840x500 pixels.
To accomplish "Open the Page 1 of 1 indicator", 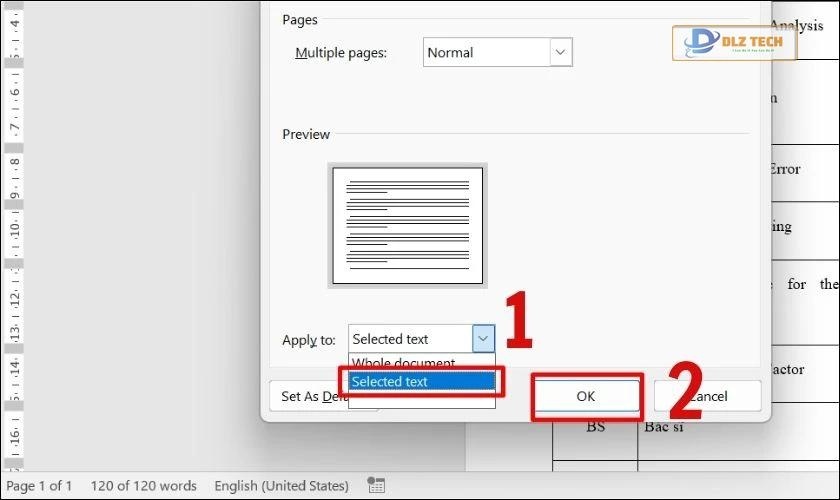I will point(39,486).
